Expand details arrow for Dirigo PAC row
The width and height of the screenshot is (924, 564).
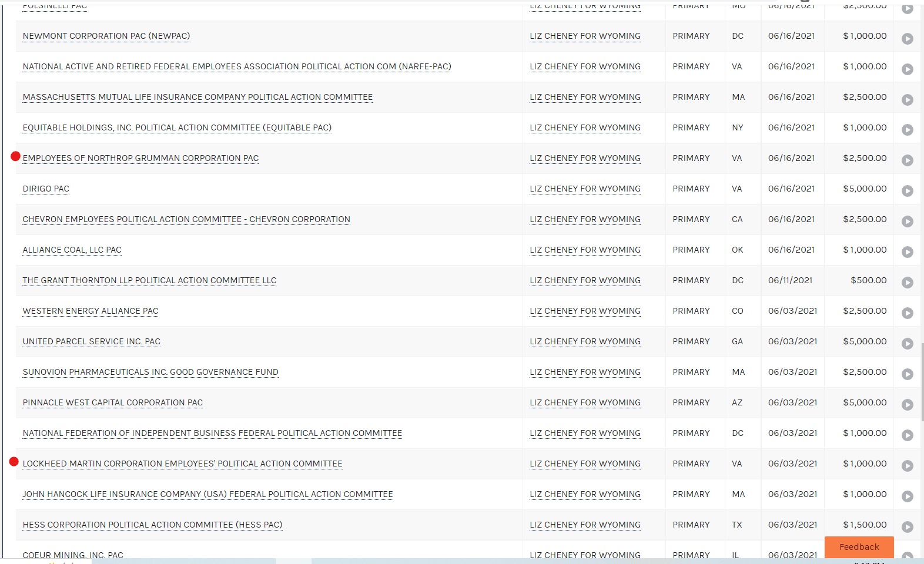[908, 191]
